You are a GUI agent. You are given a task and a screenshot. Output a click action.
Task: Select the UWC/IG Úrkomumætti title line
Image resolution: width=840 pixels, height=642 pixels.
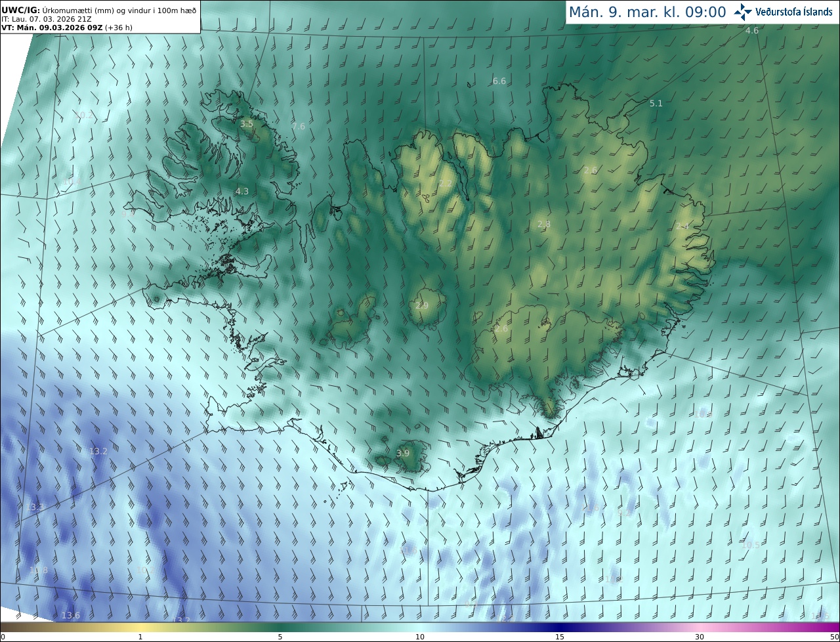[x=98, y=10]
